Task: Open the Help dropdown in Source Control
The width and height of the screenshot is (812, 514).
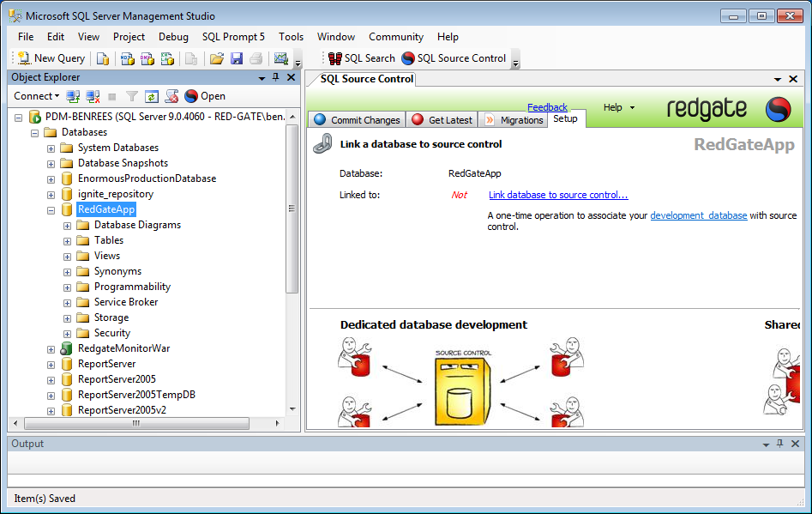Action: 619,107
